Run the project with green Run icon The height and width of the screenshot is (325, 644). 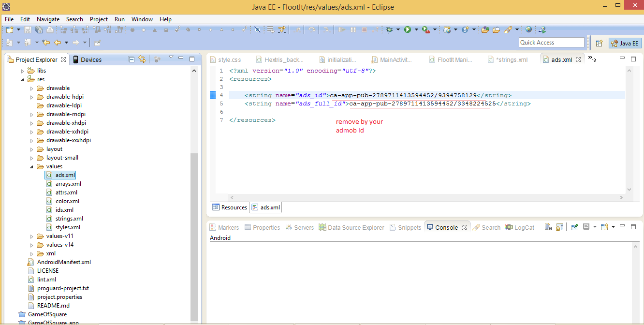coord(408,30)
